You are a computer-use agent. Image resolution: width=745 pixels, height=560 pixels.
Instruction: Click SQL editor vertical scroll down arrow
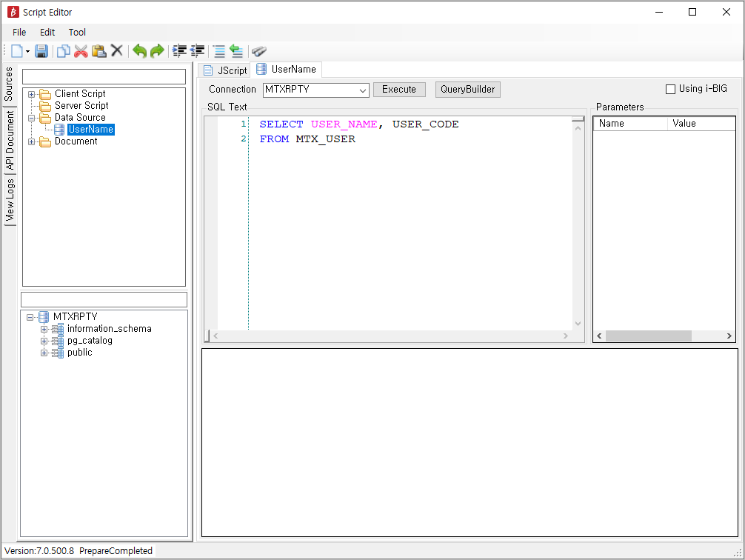click(x=578, y=324)
